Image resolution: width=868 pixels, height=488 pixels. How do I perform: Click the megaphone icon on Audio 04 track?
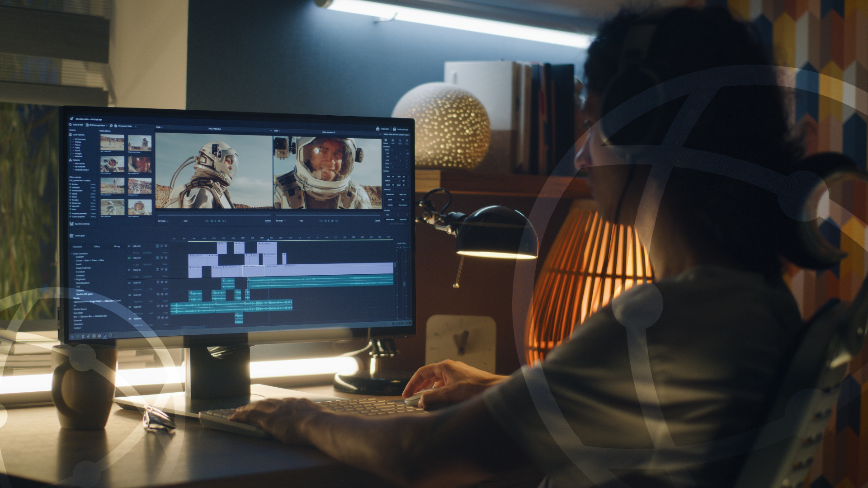coord(166,318)
